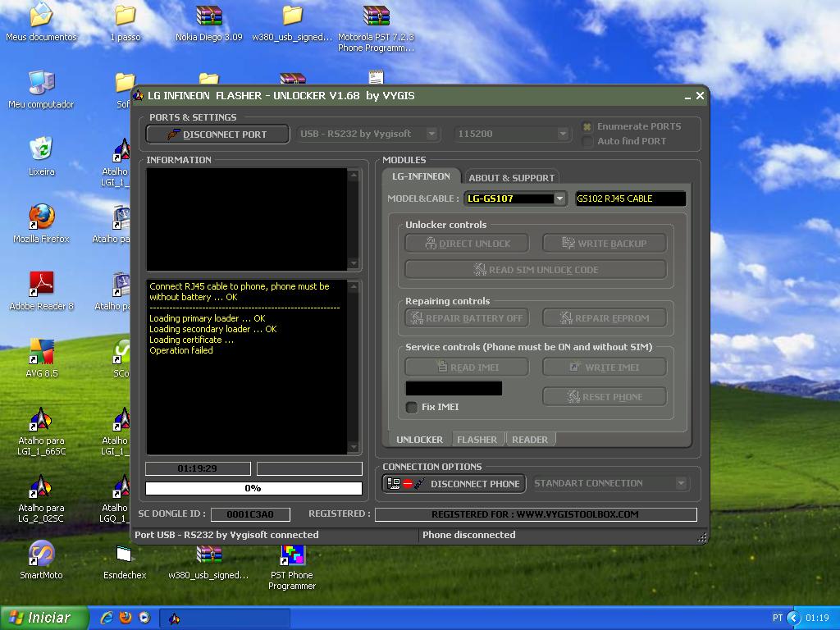Viewport: 840px width, 630px height.
Task: Click "Port USB - RS232 by Vygisoft connected" status
Action: pyautogui.click(x=226, y=535)
